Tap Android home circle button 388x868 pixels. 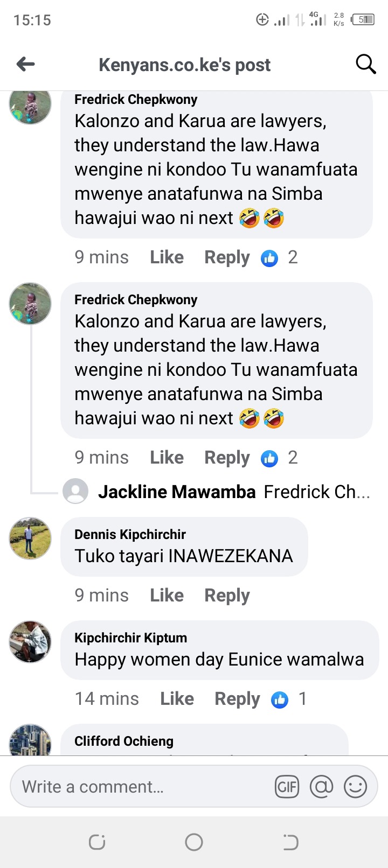[x=194, y=842]
